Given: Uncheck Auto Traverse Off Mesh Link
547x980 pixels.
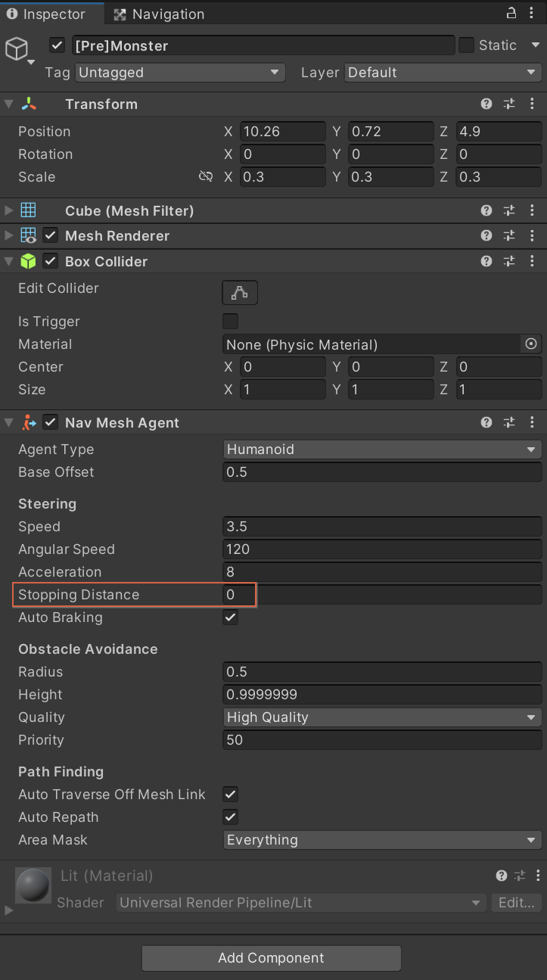Looking at the screenshot, I should point(231,795).
